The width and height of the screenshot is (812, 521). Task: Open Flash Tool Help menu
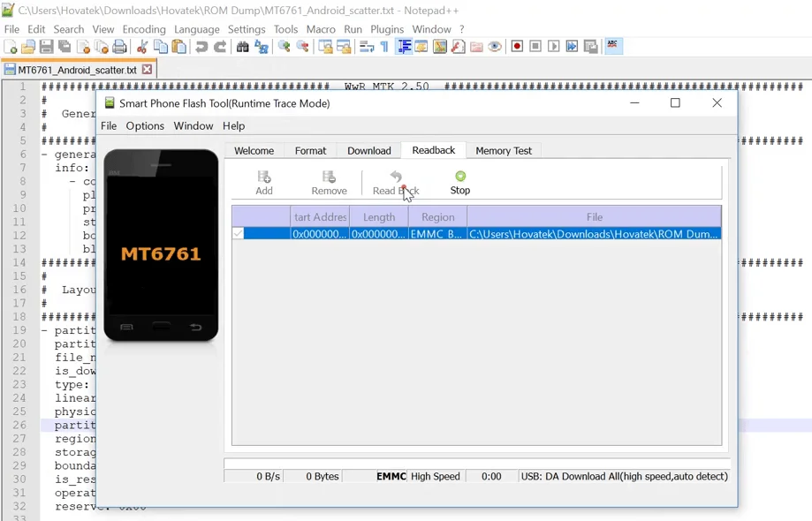(x=233, y=125)
